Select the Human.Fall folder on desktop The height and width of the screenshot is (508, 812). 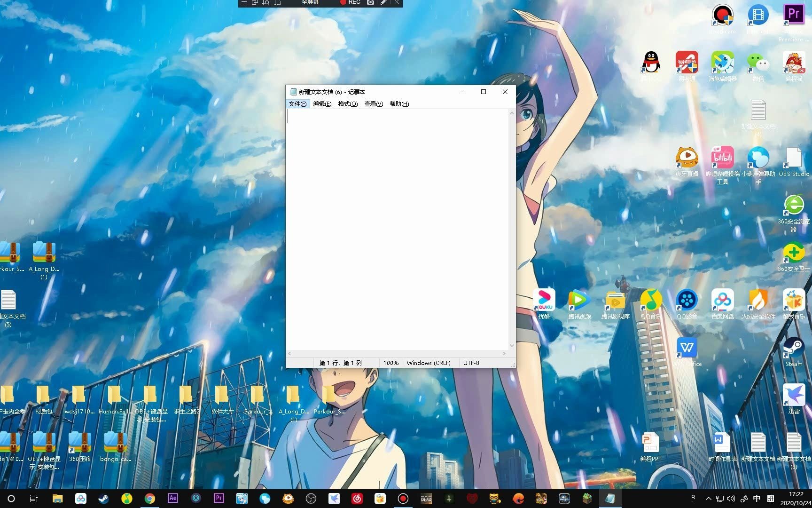coord(115,400)
